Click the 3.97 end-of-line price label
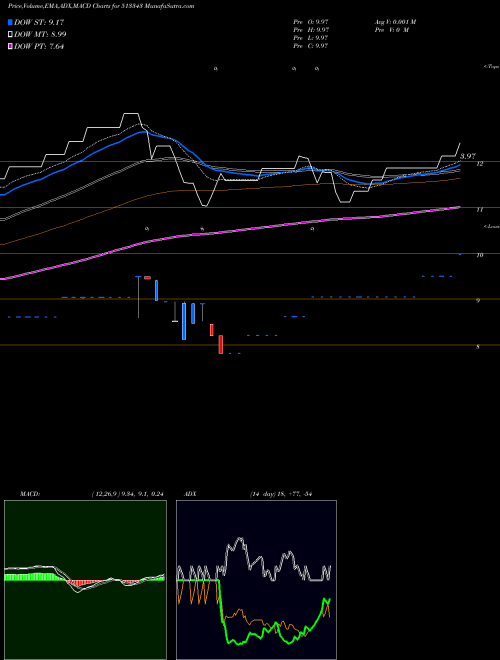This screenshot has height=660, width=500. click(468, 157)
